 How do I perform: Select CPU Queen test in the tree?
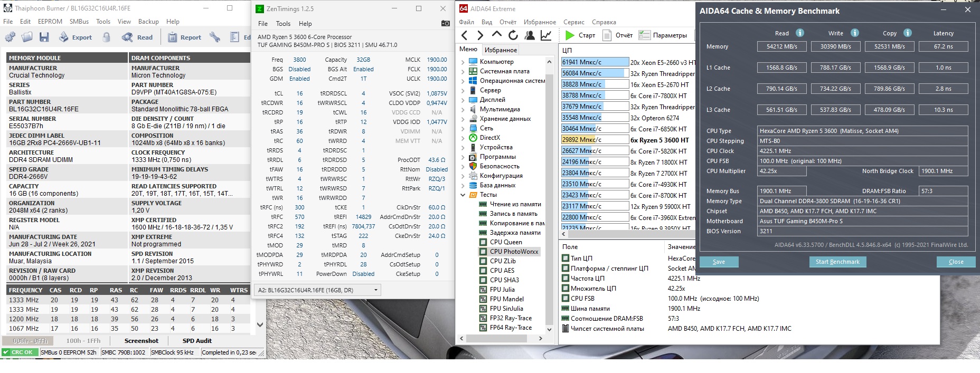[505, 242]
